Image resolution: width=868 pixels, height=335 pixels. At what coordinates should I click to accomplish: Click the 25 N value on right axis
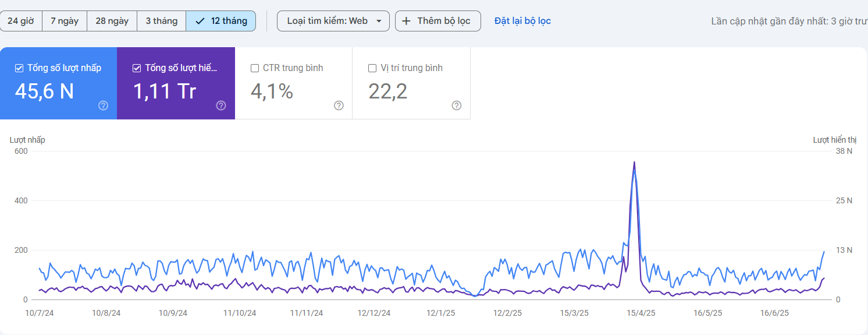point(844,200)
